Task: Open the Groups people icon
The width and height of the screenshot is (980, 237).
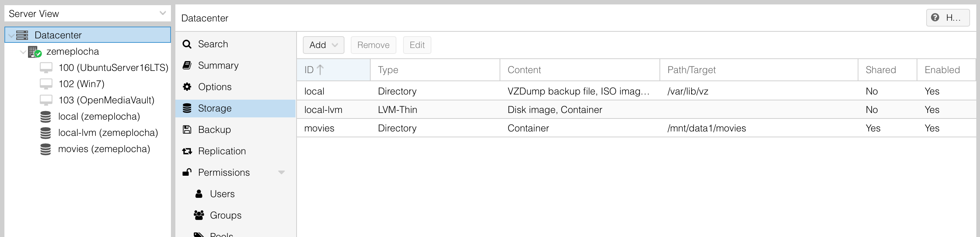Action: point(199,215)
